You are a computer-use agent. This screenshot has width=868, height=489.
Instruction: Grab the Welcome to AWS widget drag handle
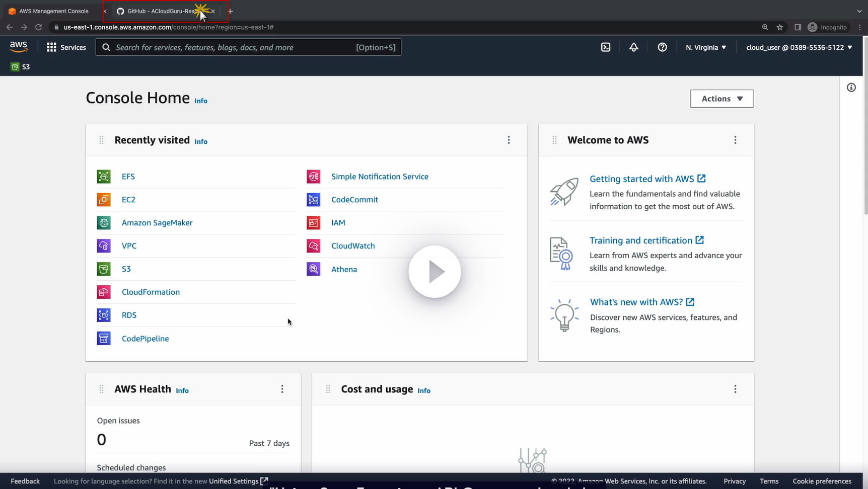click(554, 140)
